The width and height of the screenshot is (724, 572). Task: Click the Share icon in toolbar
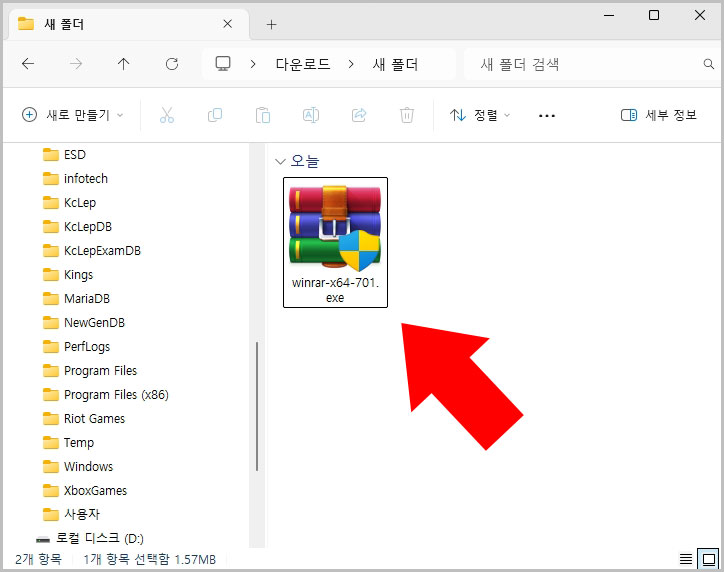pos(359,115)
